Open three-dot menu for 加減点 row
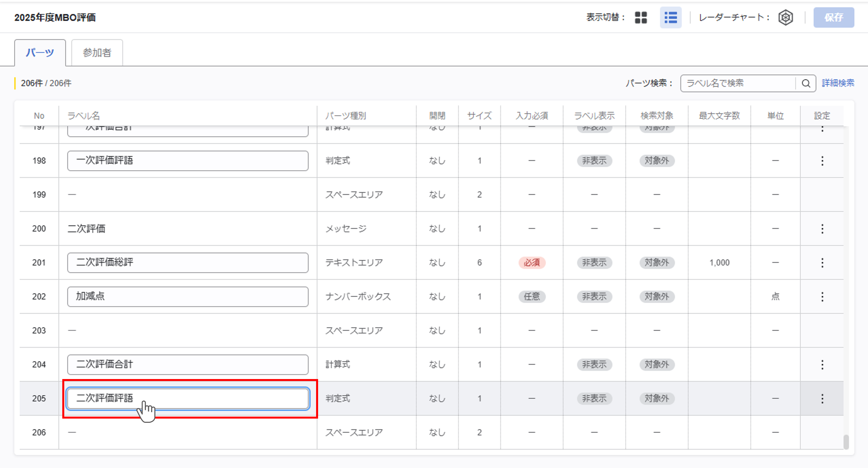 (822, 297)
